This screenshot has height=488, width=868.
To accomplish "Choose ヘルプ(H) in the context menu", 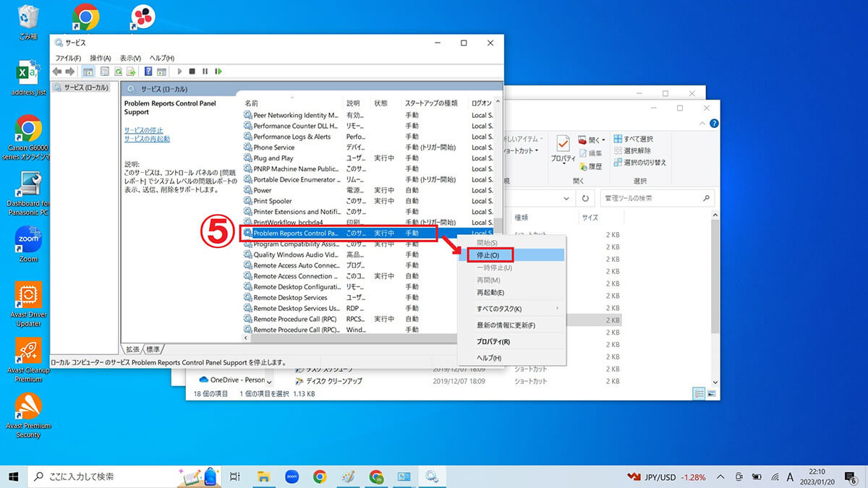I will [x=511, y=358].
